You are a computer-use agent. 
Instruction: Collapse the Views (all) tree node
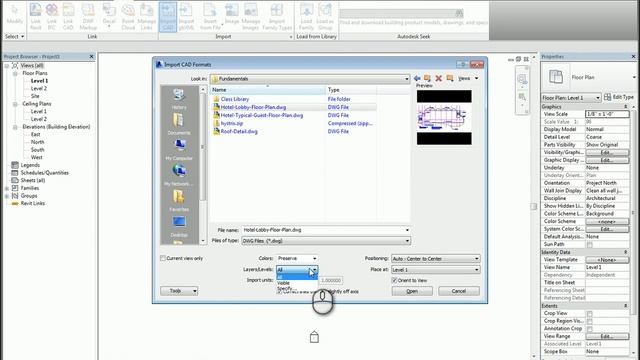pos(7,66)
